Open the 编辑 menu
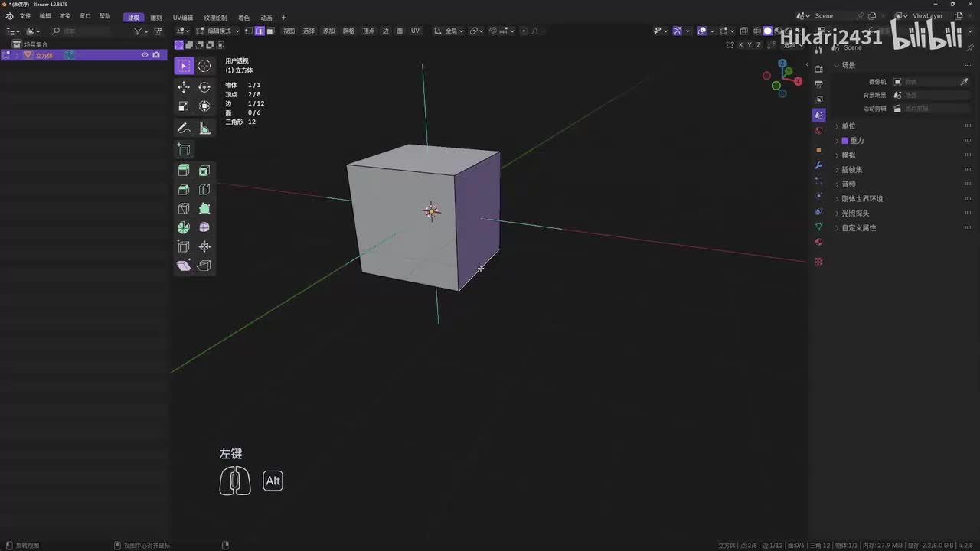 pos(45,16)
